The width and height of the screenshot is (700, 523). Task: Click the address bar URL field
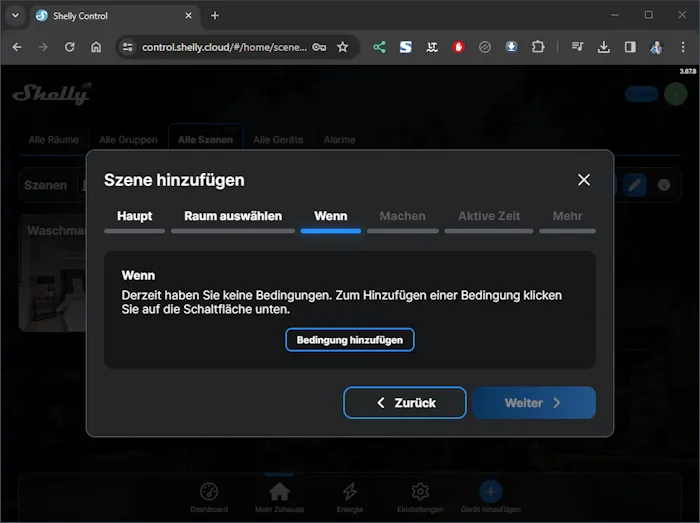(225, 47)
